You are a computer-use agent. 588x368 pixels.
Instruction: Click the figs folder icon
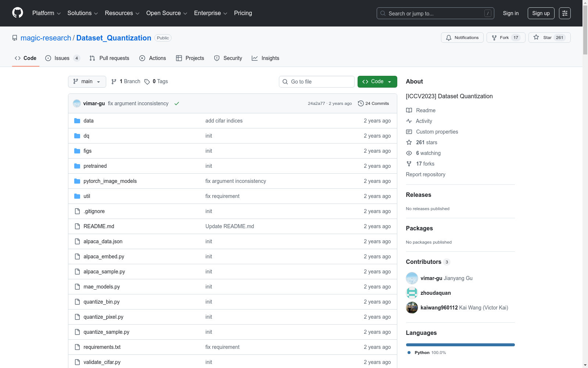[x=77, y=151]
